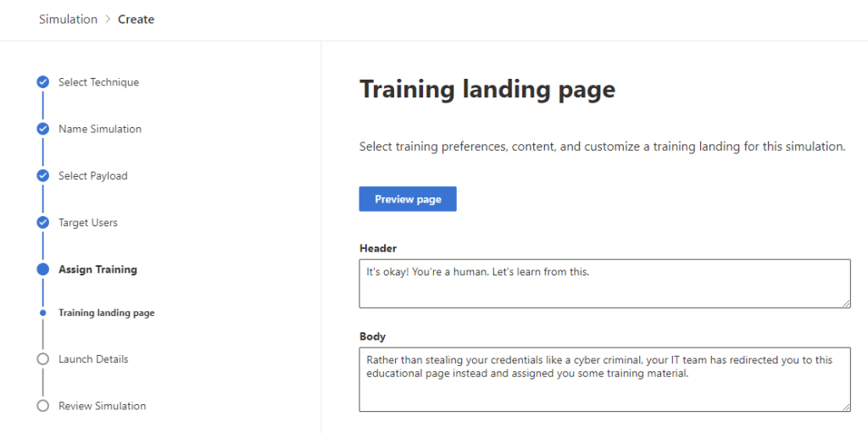This screenshot has width=868, height=433.
Task: Navigate to Simulation in the breadcrumb
Action: 68,19
